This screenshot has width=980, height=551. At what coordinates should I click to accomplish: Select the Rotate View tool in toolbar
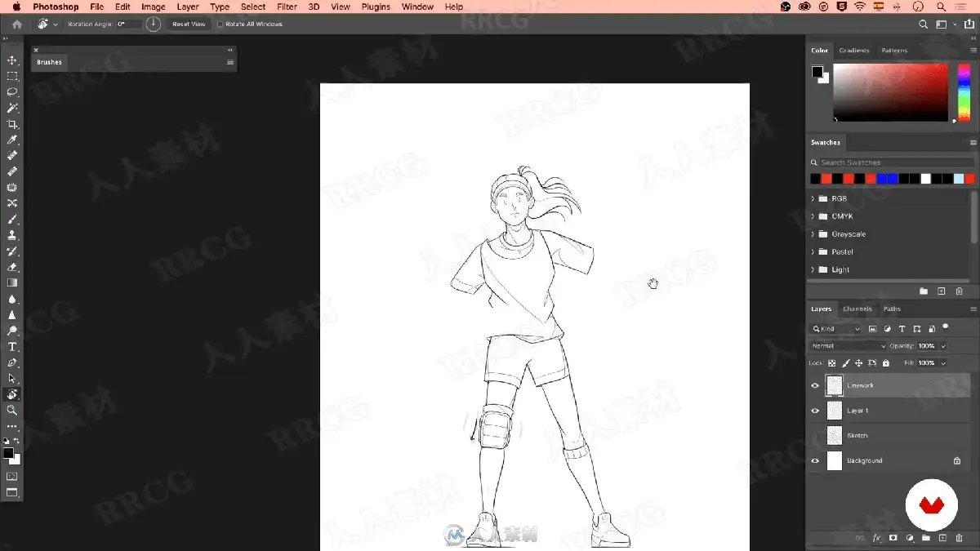pos(12,394)
